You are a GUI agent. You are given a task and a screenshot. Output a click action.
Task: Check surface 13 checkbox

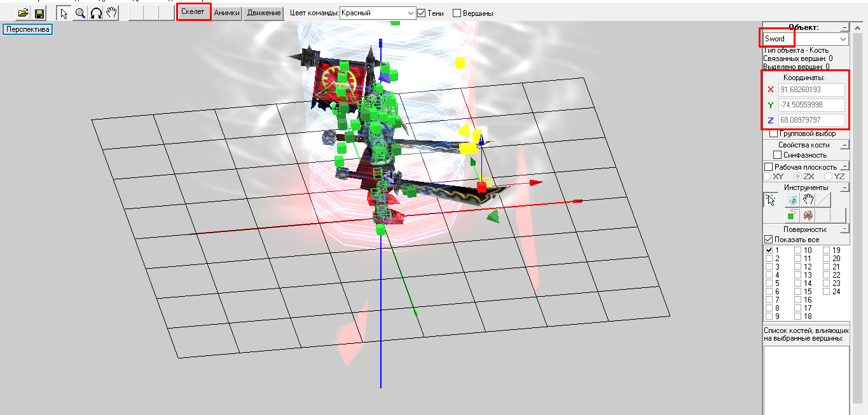point(798,275)
